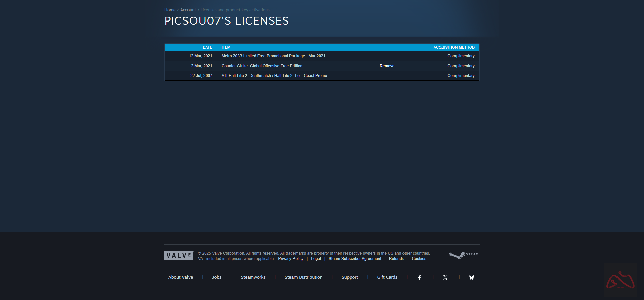Screen dimensions: 644x300
Task: Click the Valve logo in footer
Action: pyautogui.click(x=179, y=256)
